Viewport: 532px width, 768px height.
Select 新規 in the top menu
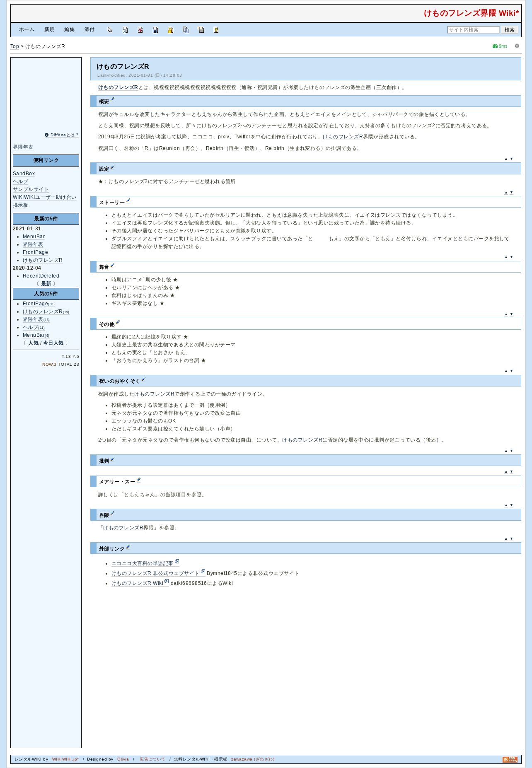[49, 30]
